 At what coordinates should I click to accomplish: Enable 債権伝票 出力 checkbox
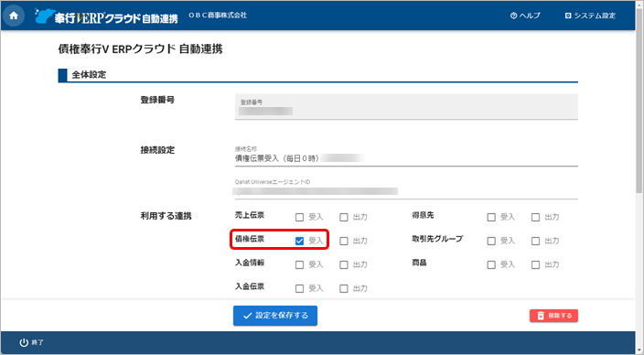344,241
